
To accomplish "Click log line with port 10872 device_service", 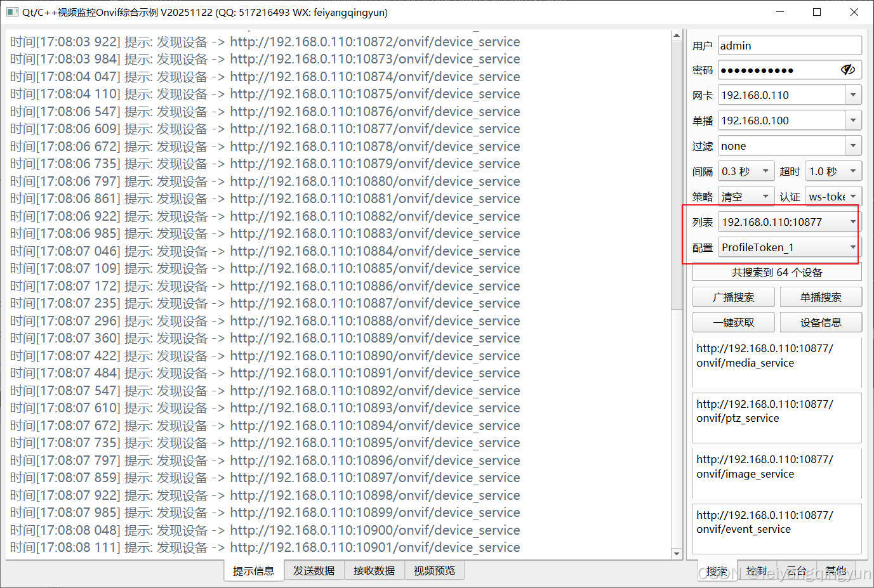I will point(265,42).
